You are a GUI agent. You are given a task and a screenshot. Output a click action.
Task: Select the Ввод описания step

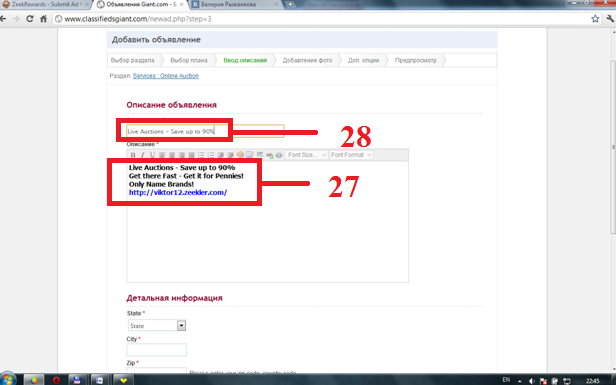[x=245, y=60]
